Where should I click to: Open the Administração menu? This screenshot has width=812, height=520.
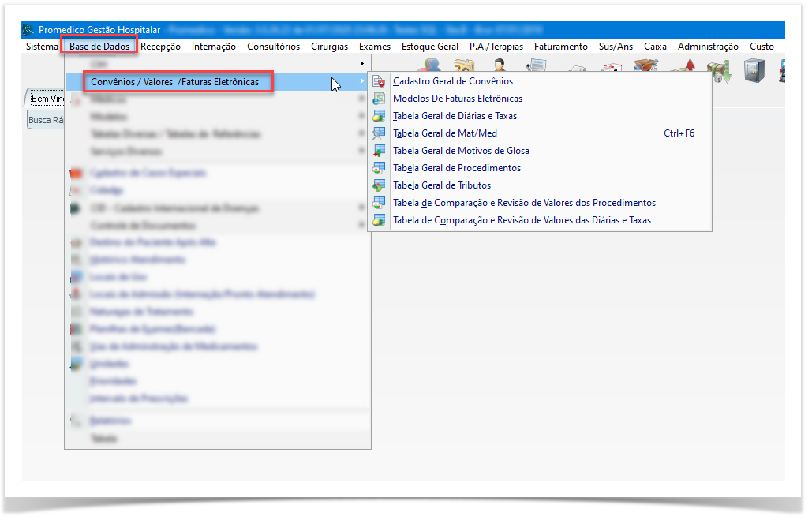click(x=708, y=47)
